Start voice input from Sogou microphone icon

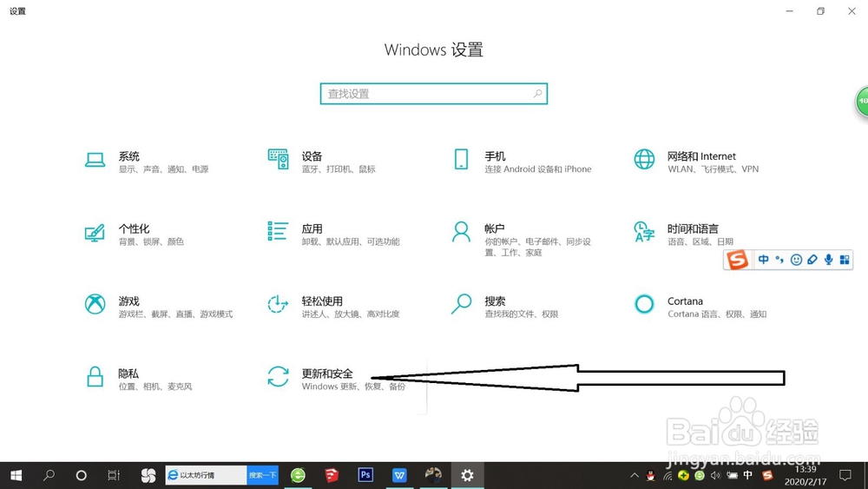click(x=828, y=260)
